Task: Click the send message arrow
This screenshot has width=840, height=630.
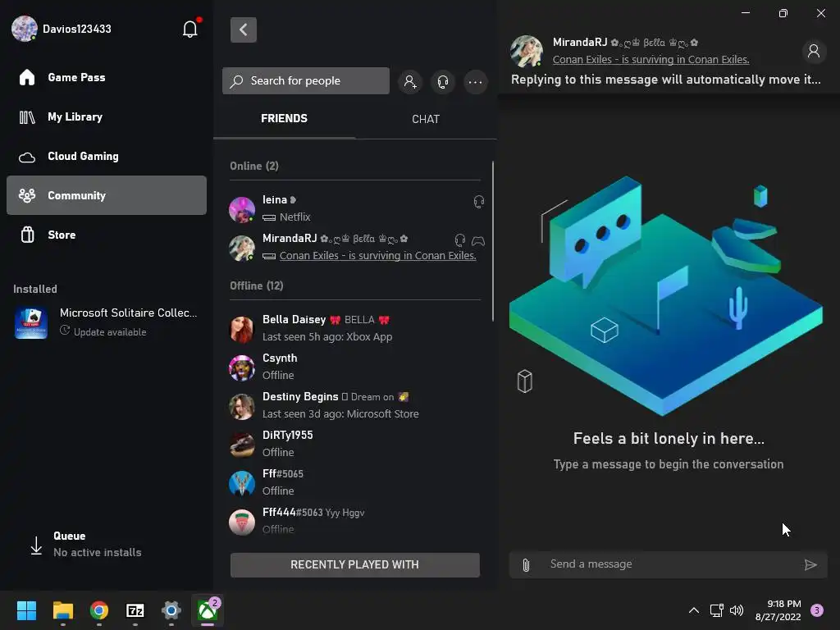Action: pyautogui.click(x=810, y=564)
